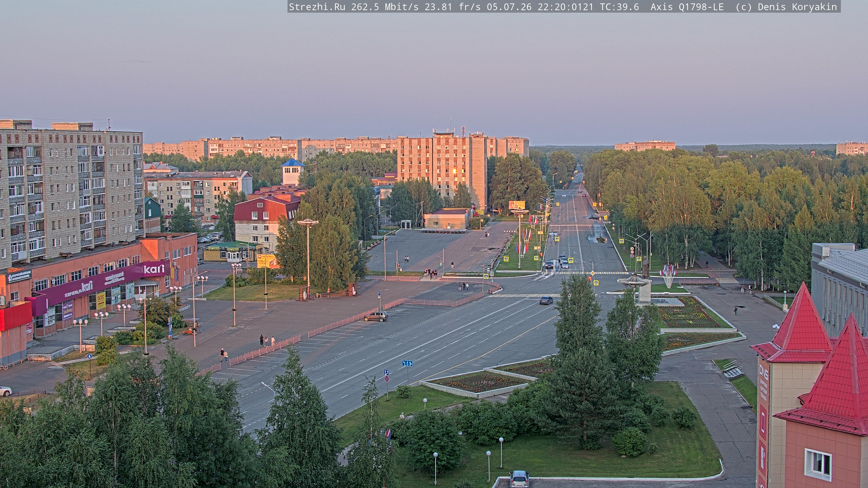Screen dimensions: 868x488
Task: Select the "262.5 Mbit/s" bitrate readout
Action: coord(385,7)
